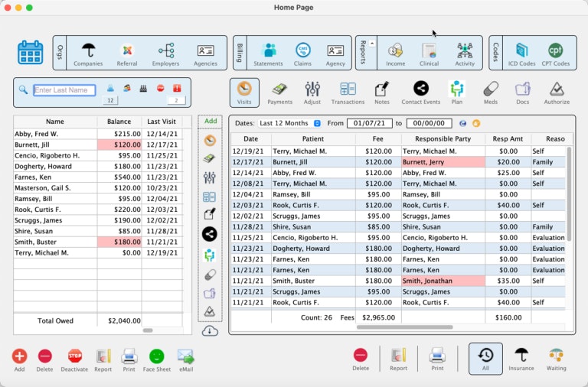Open the visits Report button
Viewport: 588px width, 387px height.
pos(398,359)
